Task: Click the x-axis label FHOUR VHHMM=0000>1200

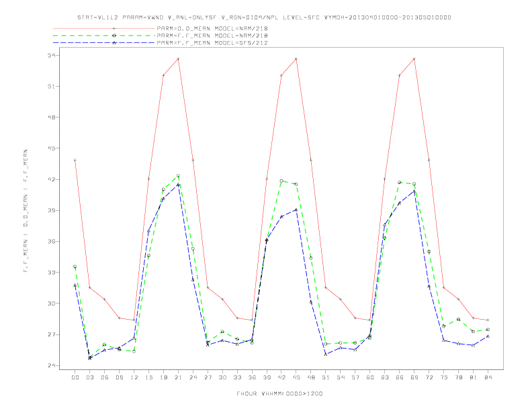Action: pyautogui.click(x=279, y=394)
